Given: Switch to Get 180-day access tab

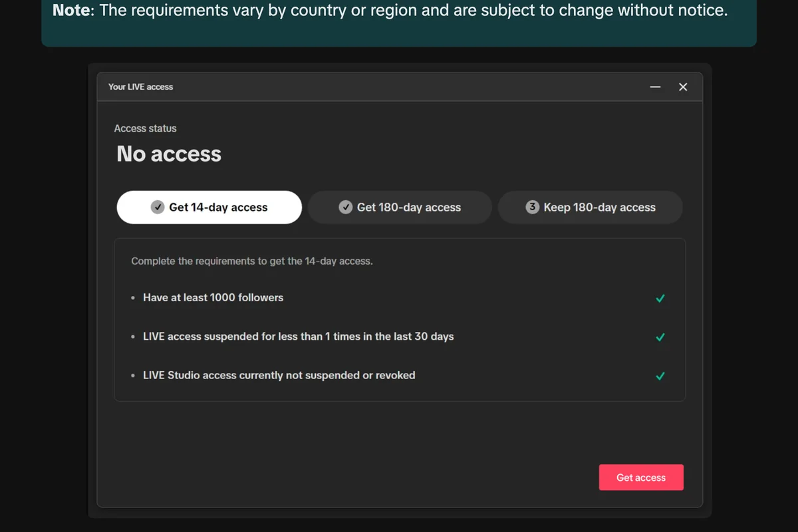Looking at the screenshot, I should tap(400, 207).
